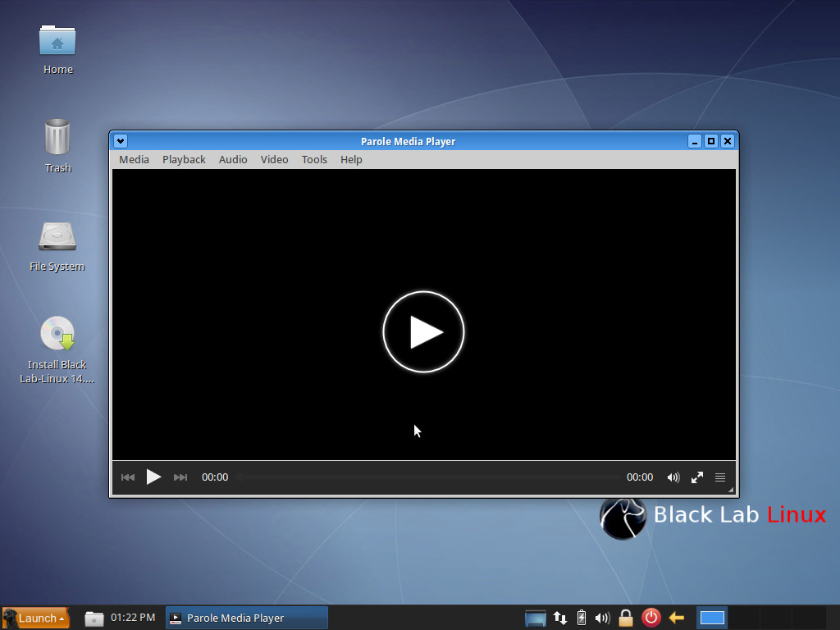
Task: Lock the screen with the padlock icon
Action: click(x=626, y=618)
